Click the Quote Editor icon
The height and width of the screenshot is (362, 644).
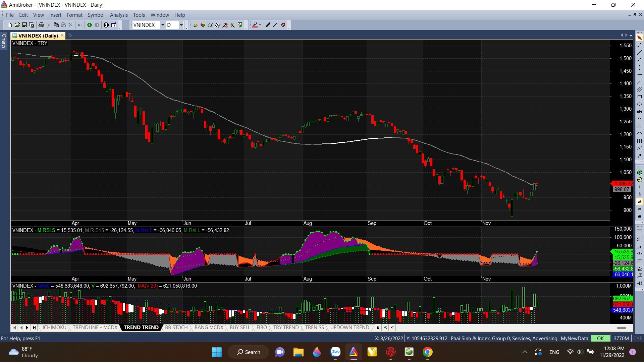[114, 25]
